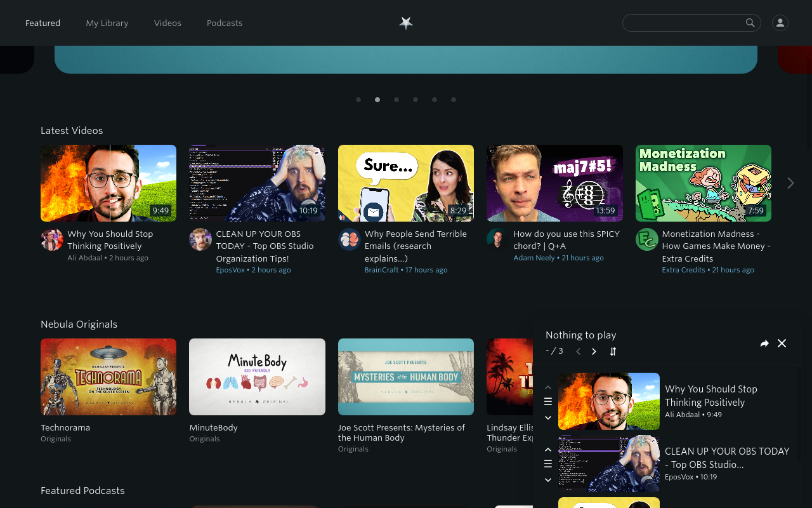This screenshot has width=812, height=508.
Task: Open Mysteries of the Human Body thumbnail
Action: (406, 377)
